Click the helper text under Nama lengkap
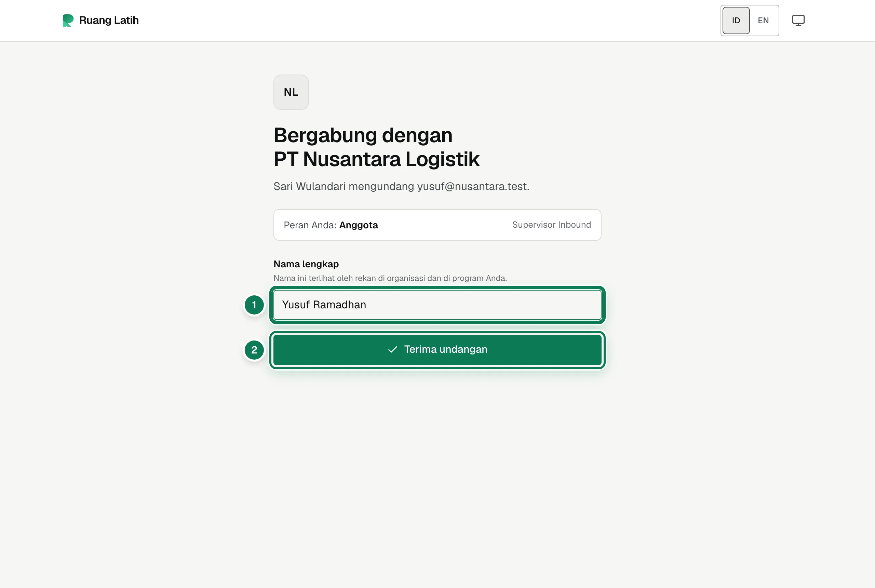The height and width of the screenshot is (588, 875). [390, 278]
